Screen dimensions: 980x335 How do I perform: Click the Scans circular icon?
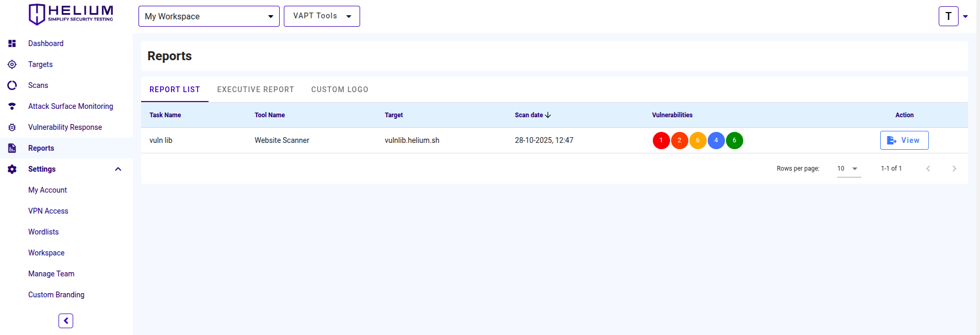click(x=12, y=85)
